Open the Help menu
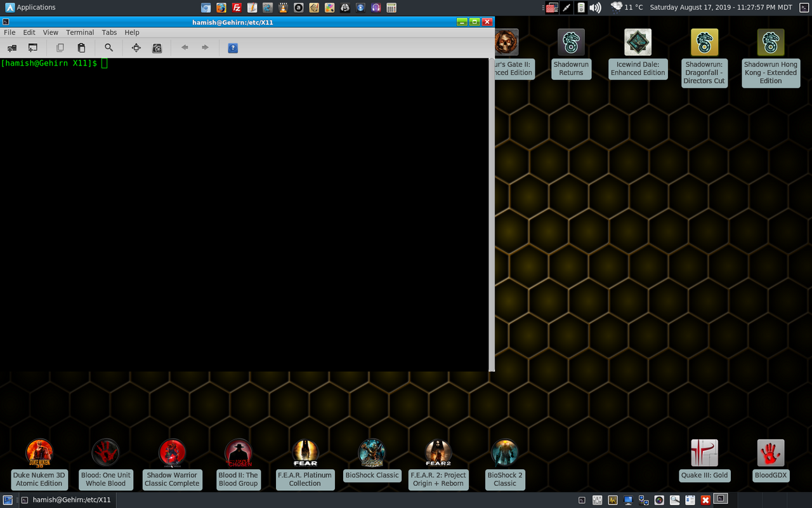This screenshot has height=508, width=812. (x=132, y=32)
